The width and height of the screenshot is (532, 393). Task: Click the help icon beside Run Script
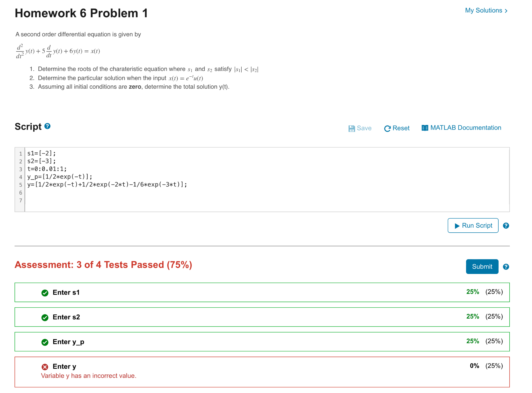[x=506, y=226]
